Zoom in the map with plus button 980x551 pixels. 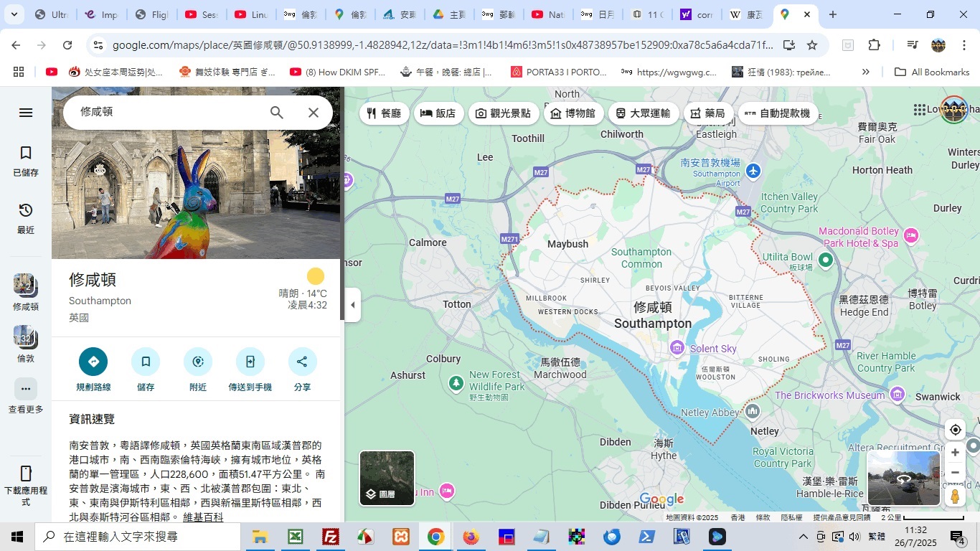tap(955, 453)
